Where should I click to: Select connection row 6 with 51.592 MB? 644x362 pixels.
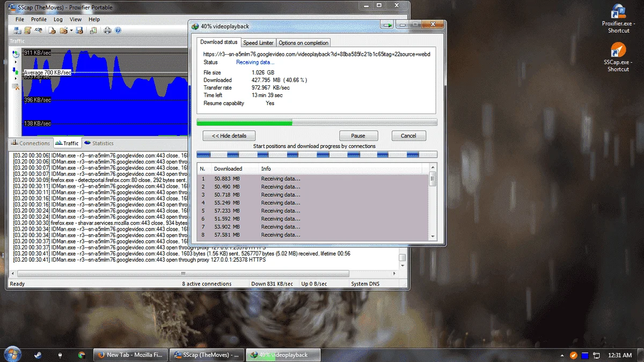pos(313,219)
